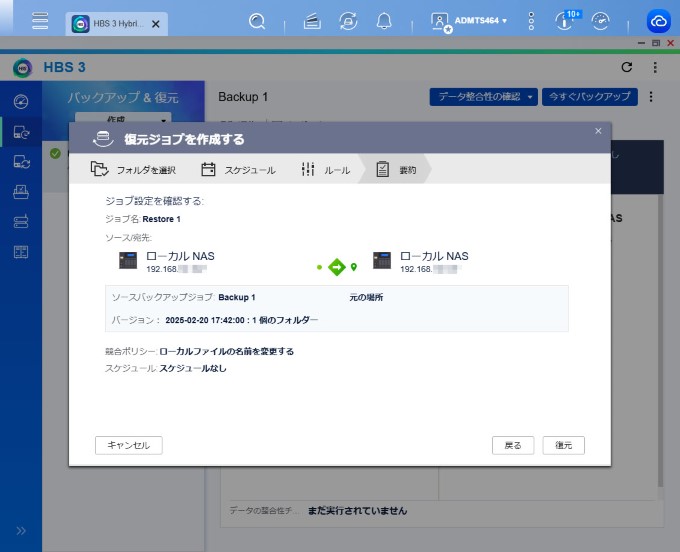Viewport: 680px width, 552px height.
Task: Click the 今すぐバックアップ button
Action: tap(590, 97)
